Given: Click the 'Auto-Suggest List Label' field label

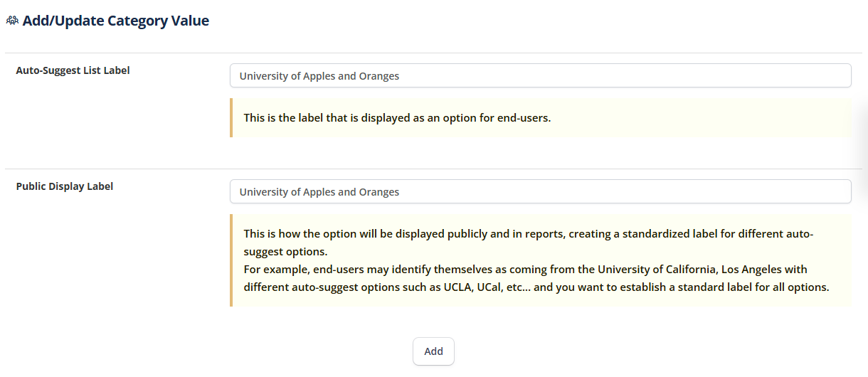Looking at the screenshot, I should [73, 70].
